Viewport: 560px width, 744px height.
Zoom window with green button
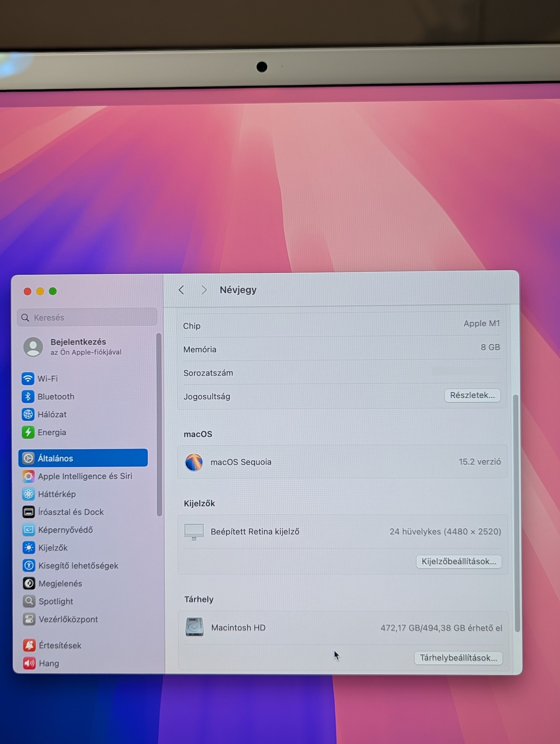point(53,291)
